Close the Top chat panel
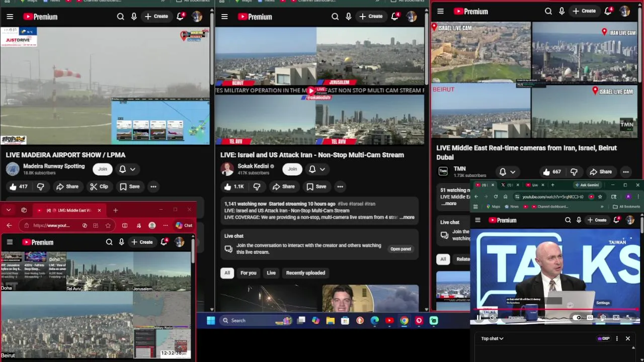This screenshot has width=644, height=362. [x=628, y=338]
